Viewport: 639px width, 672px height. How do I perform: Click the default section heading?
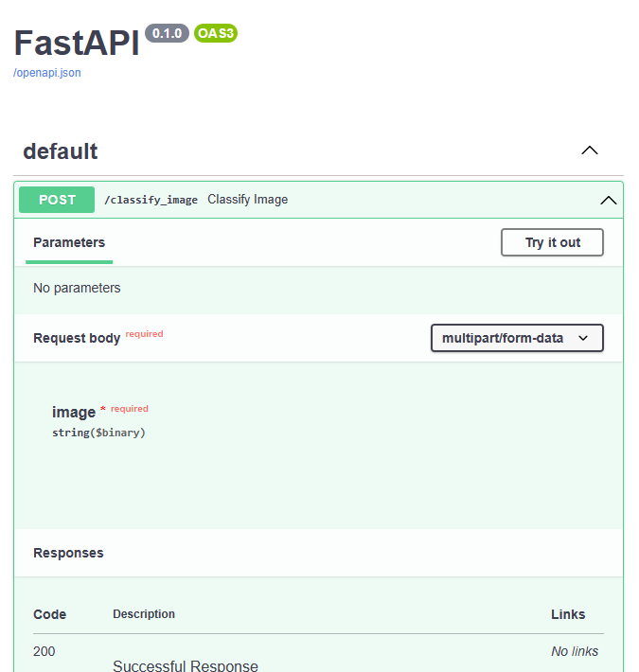(61, 151)
